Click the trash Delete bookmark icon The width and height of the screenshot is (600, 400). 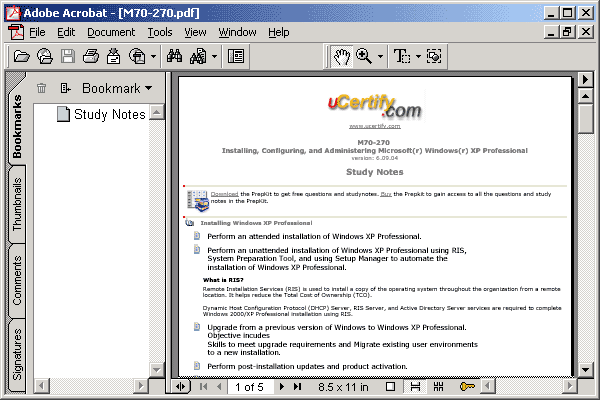(41, 88)
